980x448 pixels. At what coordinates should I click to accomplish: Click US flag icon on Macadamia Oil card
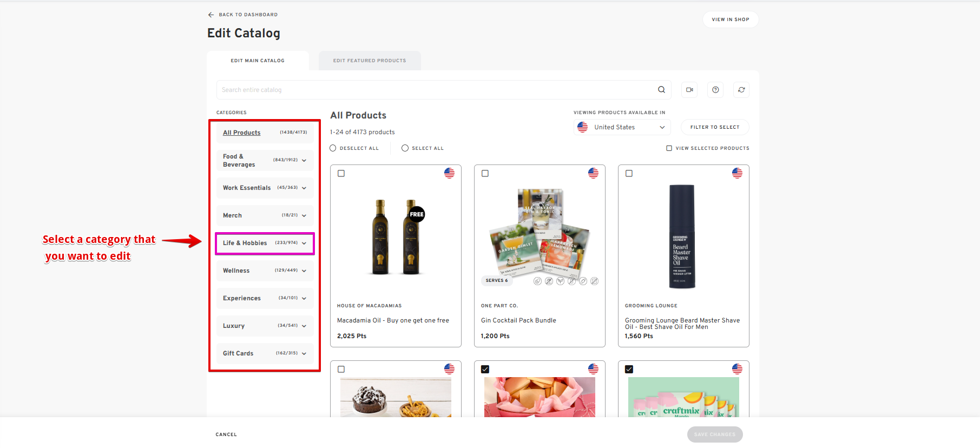tap(449, 173)
